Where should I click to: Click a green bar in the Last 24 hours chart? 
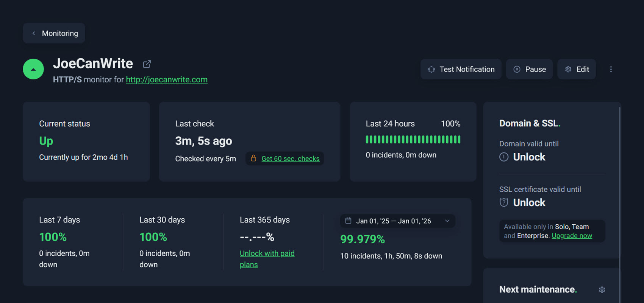413,139
